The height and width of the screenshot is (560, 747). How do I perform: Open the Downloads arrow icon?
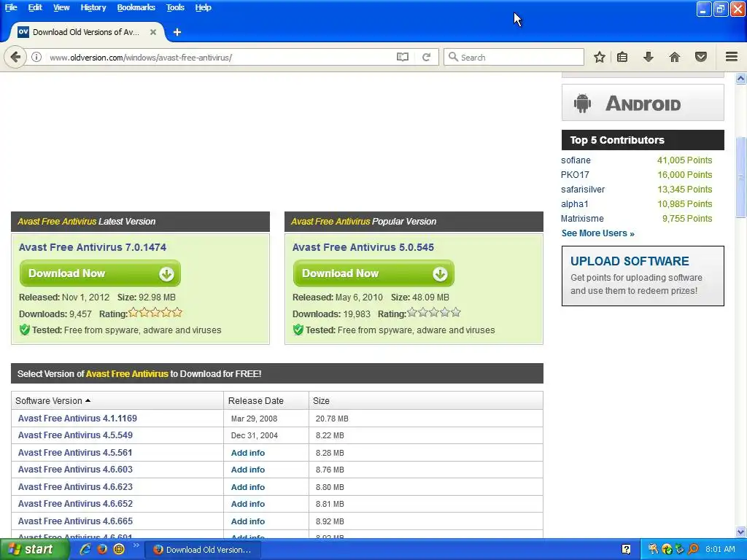pos(649,57)
